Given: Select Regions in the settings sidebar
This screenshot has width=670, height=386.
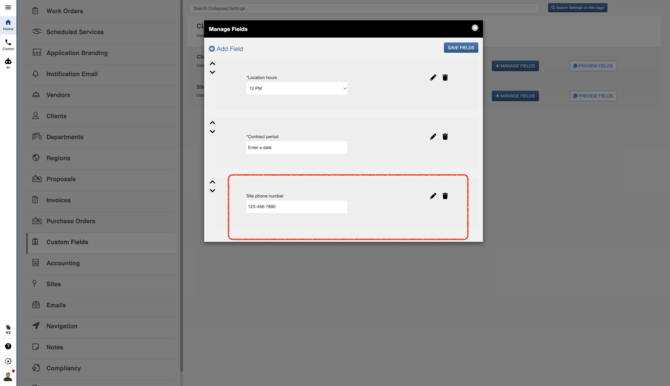Looking at the screenshot, I should pyautogui.click(x=101, y=158).
